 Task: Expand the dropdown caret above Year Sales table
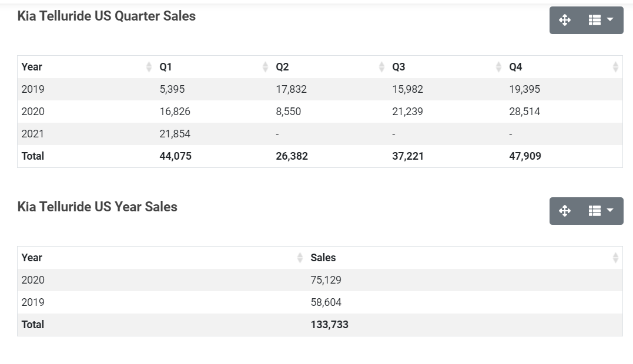(x=610, y=211)
